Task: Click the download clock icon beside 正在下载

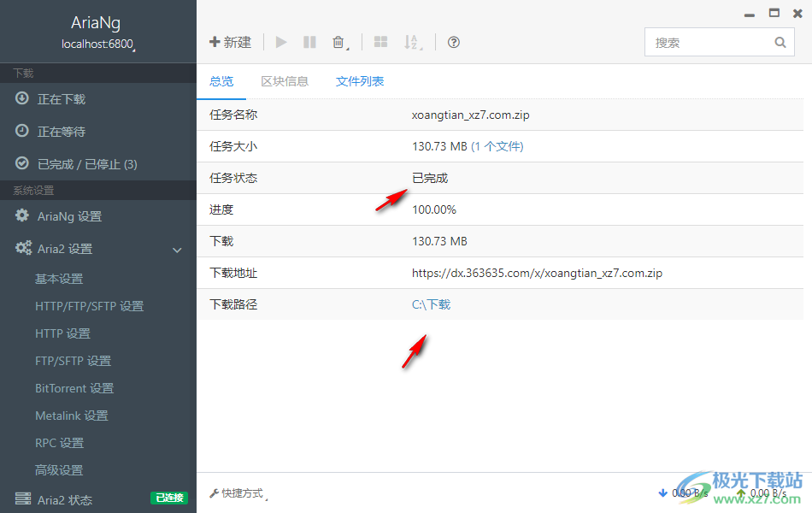Action: coord(21,98)
